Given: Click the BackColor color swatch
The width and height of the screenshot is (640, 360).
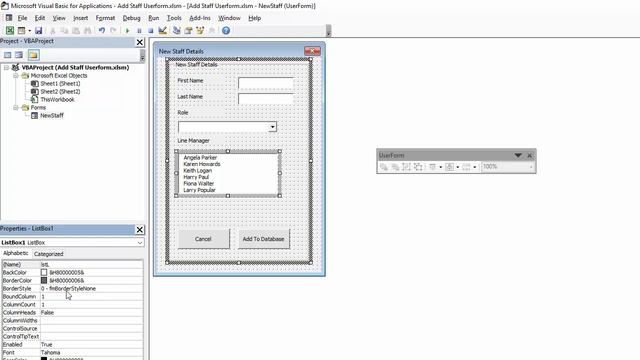Looking at the screenshot, I should pyautogui.click(x=44, y=272).
